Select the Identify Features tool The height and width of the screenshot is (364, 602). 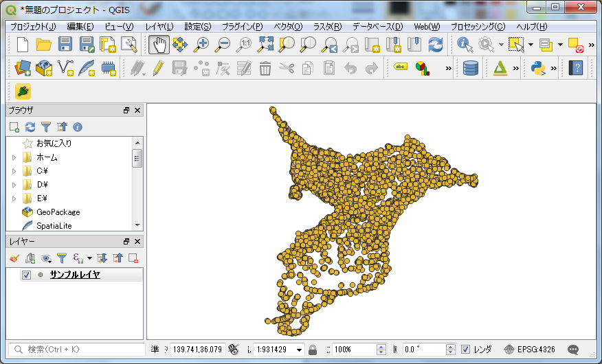[x=465, y=45]
